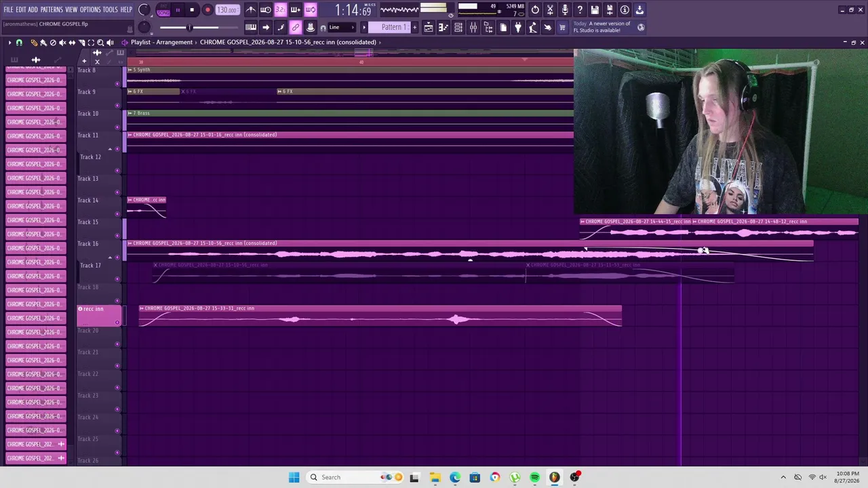Click the master volume knob
This screenshot has width=868, height=488.
coord(144,9)
